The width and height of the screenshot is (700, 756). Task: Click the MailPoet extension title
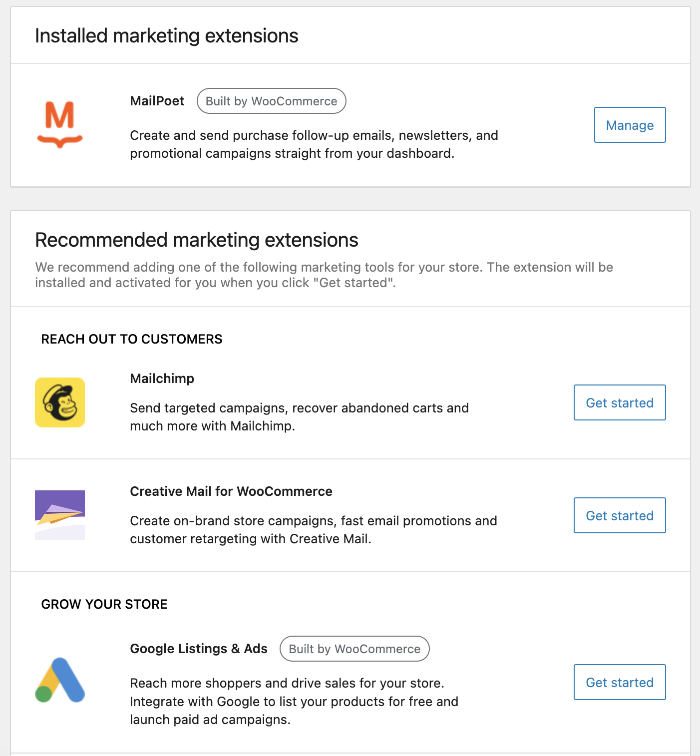(x=157, y=101)
